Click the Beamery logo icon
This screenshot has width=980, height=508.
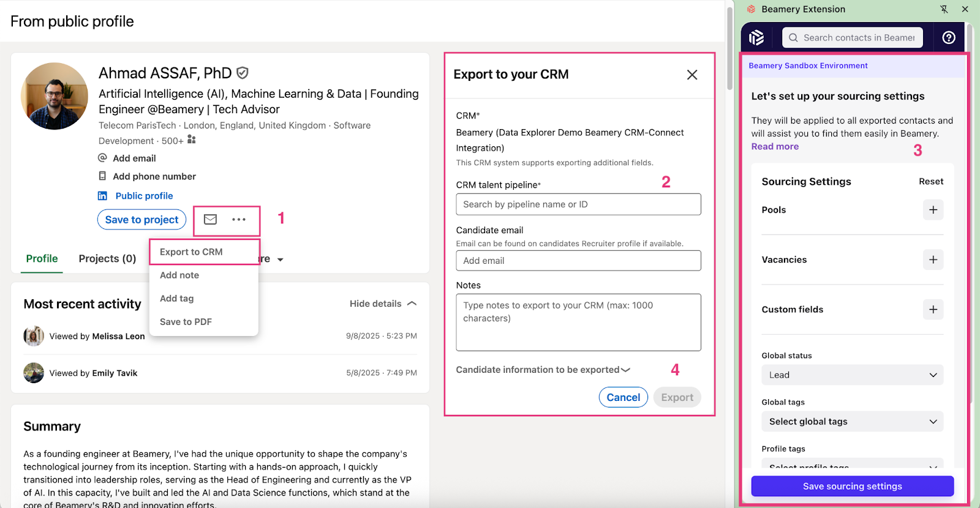coord(756,38)
